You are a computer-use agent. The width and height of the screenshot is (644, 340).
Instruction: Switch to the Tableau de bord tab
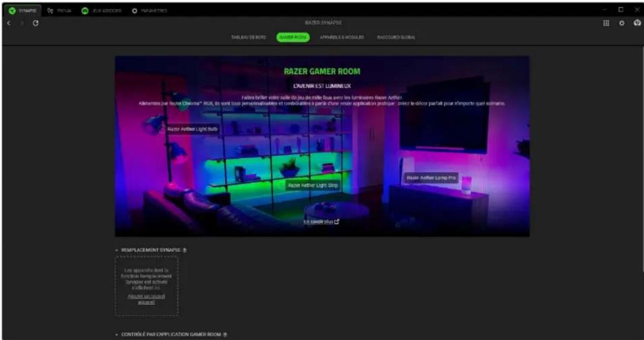[x=249, y=38]
